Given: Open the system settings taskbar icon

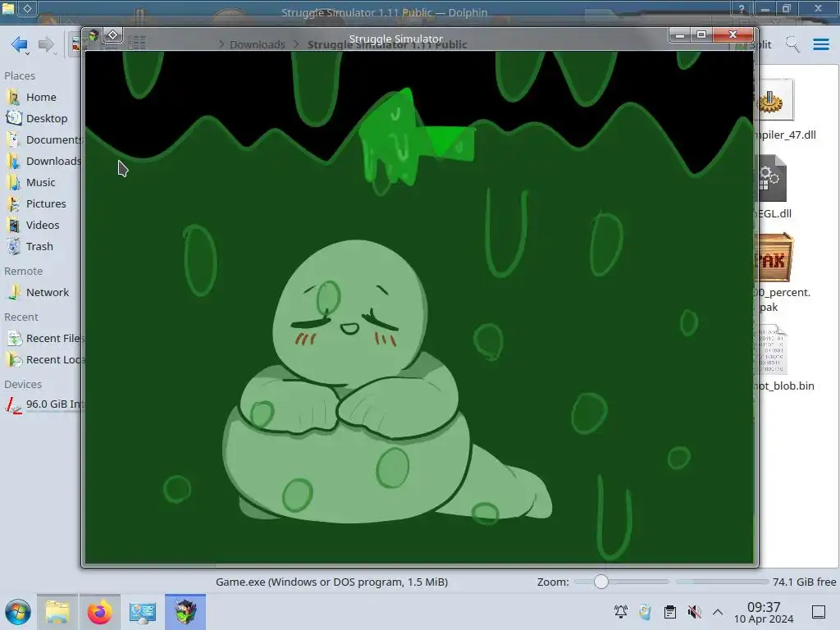Looking at the screenshot, I should click(143, 612).
